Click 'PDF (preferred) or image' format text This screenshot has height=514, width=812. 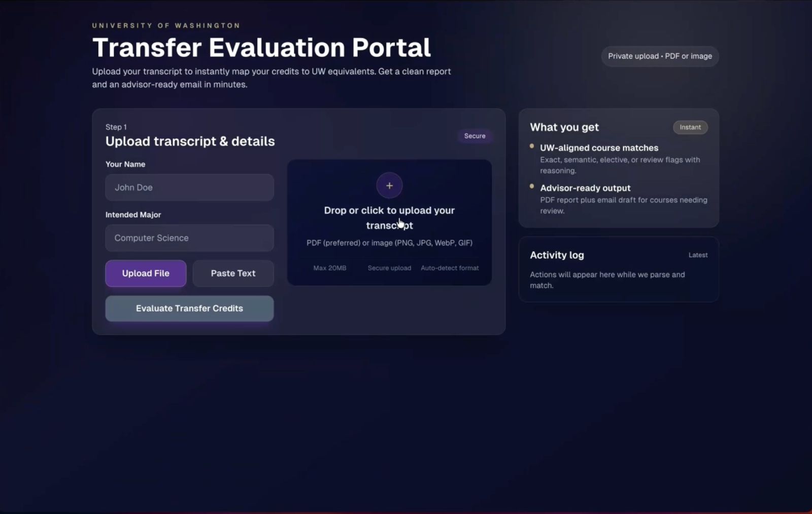click(x=389, y=243)
